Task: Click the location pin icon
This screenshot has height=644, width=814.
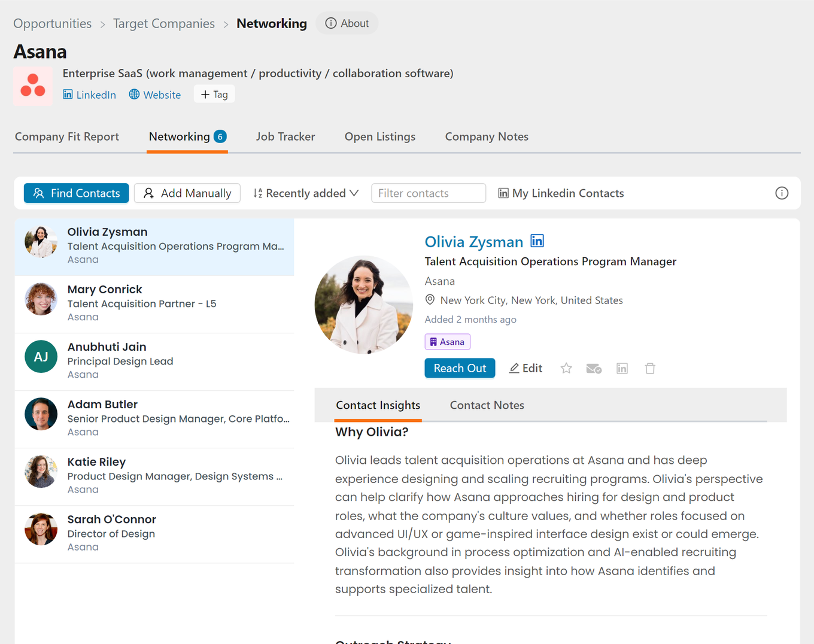Action: pyautogui.click(x=430, y=300)
